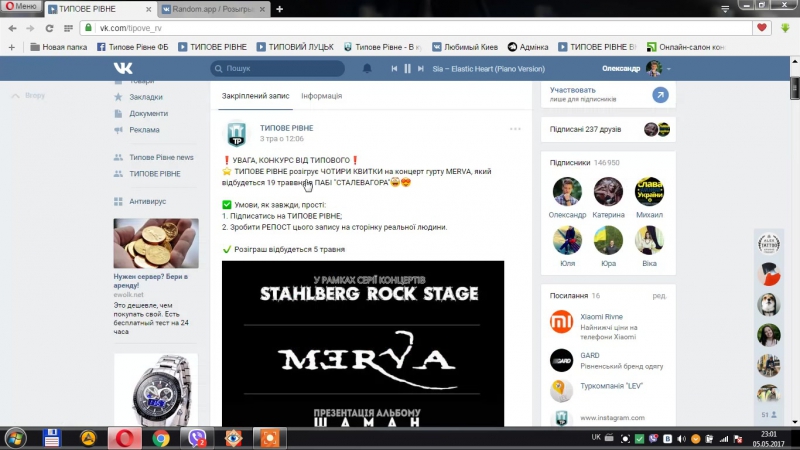800x450 pixels.
Task: Skip to next track in VK player
Action: (420, 68)
